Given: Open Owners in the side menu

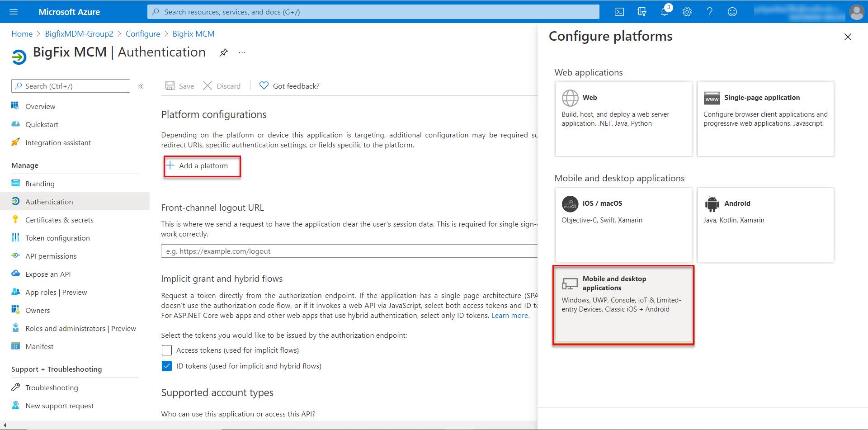Looking at the screenshot, I should click(75, 310).
